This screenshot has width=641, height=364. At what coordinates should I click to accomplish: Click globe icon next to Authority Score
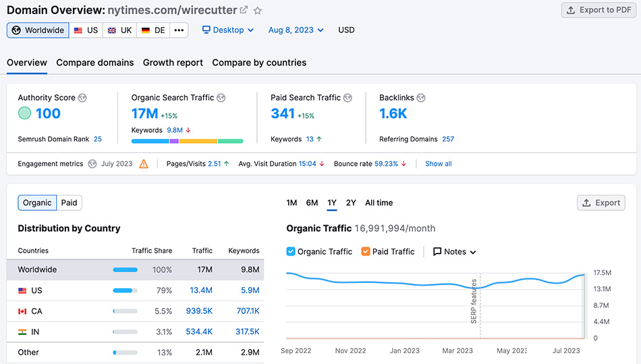(x=82, y=98)
